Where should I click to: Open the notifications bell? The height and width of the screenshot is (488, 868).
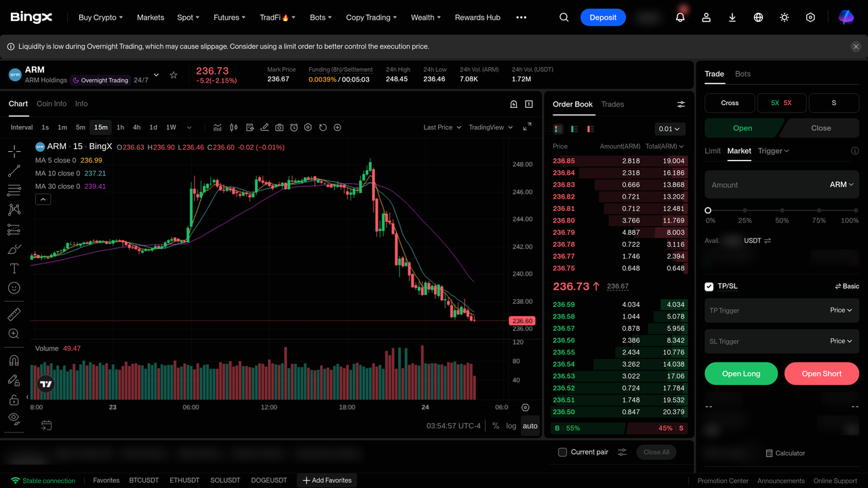click(680, 18)
